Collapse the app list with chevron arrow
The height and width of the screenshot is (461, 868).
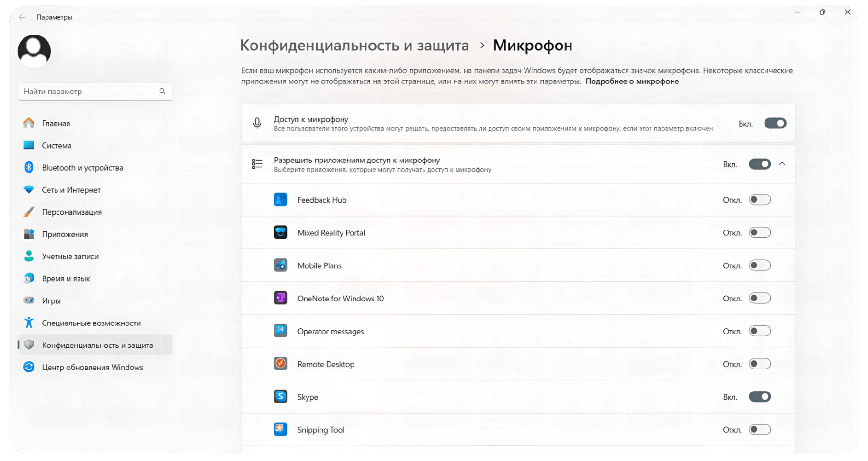[782, 164]
